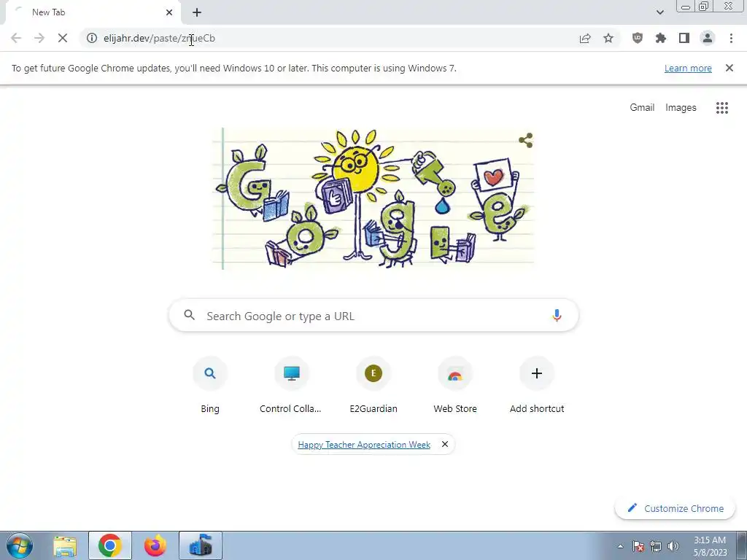The width and height of the screenshot is (747, 560).
Task: Open Customize Chrome
Action: coord(676,508)
